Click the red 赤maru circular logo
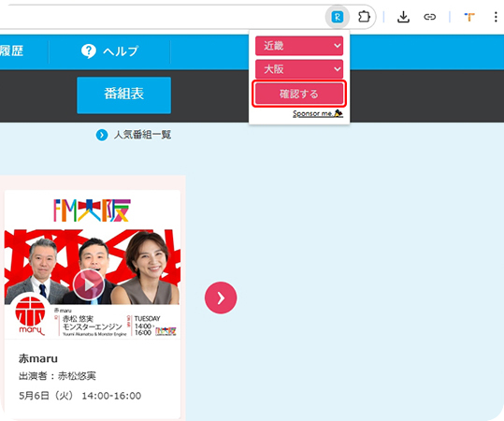504x421 pixels. tap(30, 314)
